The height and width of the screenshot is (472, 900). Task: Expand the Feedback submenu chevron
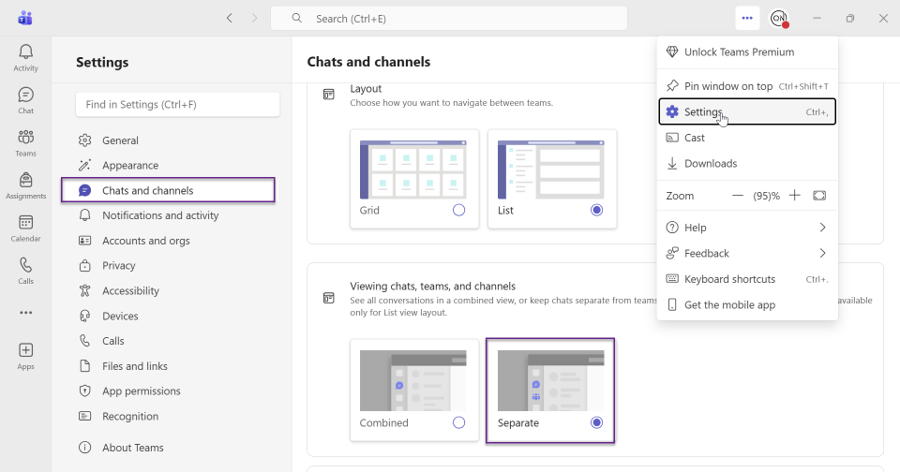tap(823, 253)
